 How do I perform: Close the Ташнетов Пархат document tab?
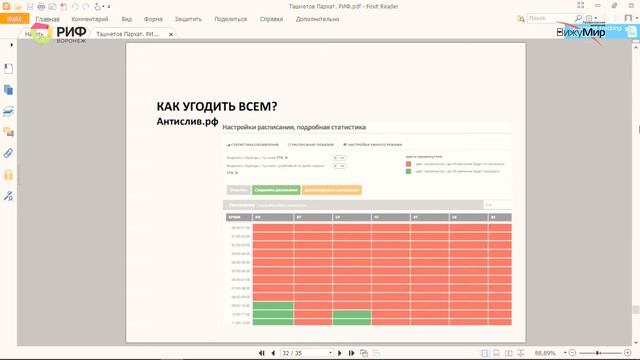point(171,35)
